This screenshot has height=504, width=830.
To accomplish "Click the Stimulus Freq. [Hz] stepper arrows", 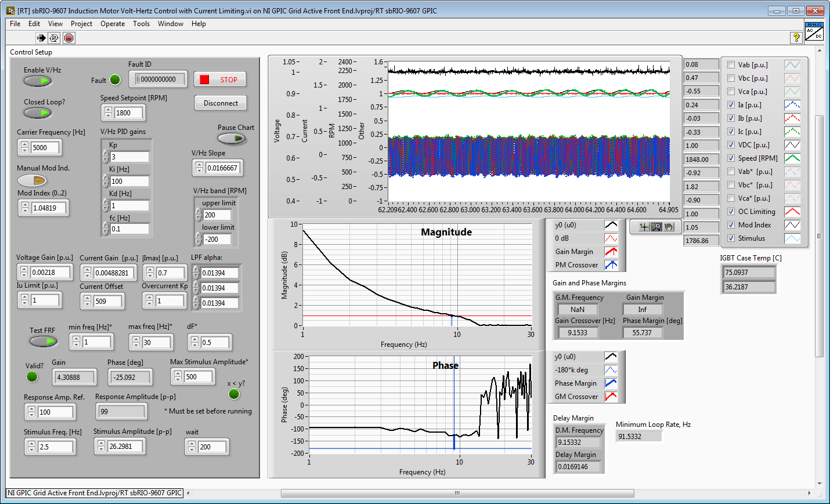I will [x=31, y=447].
